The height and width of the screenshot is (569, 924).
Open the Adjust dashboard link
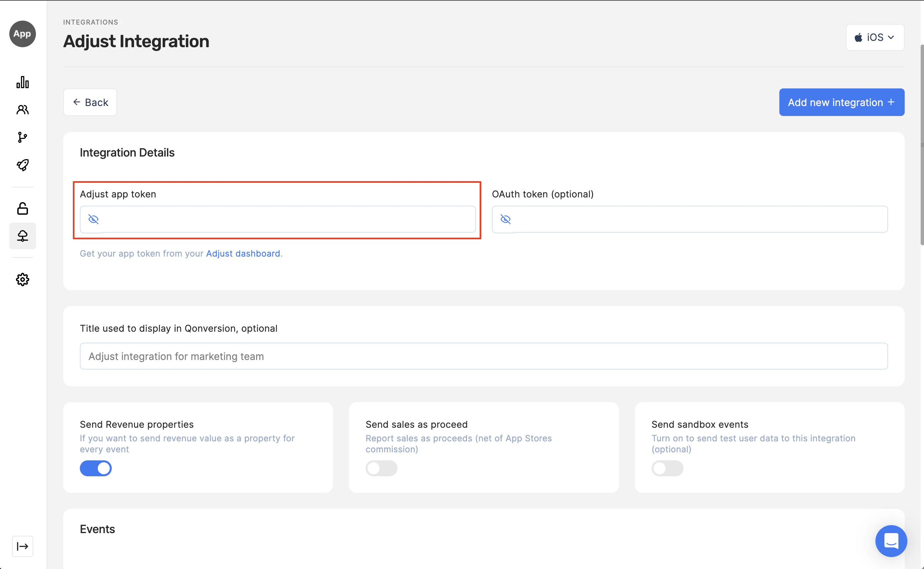coord(243,253)
